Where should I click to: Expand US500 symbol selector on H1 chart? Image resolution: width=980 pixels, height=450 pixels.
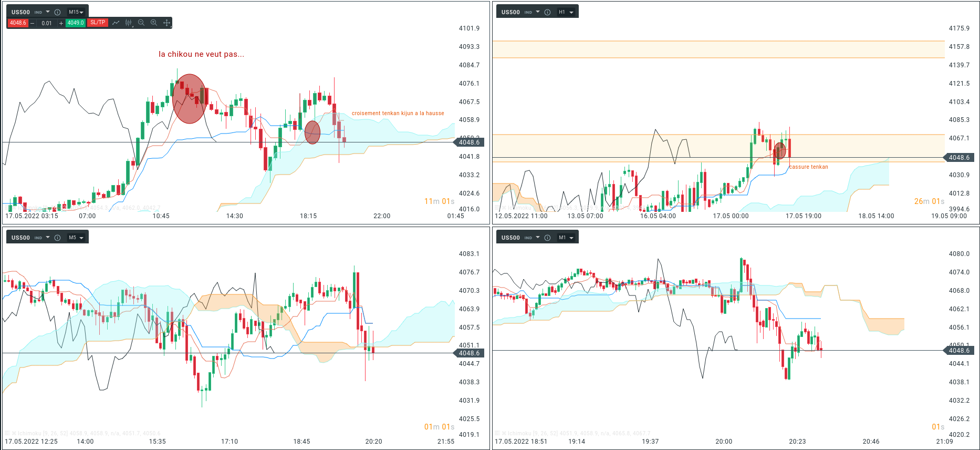click(x=538, y=12)
